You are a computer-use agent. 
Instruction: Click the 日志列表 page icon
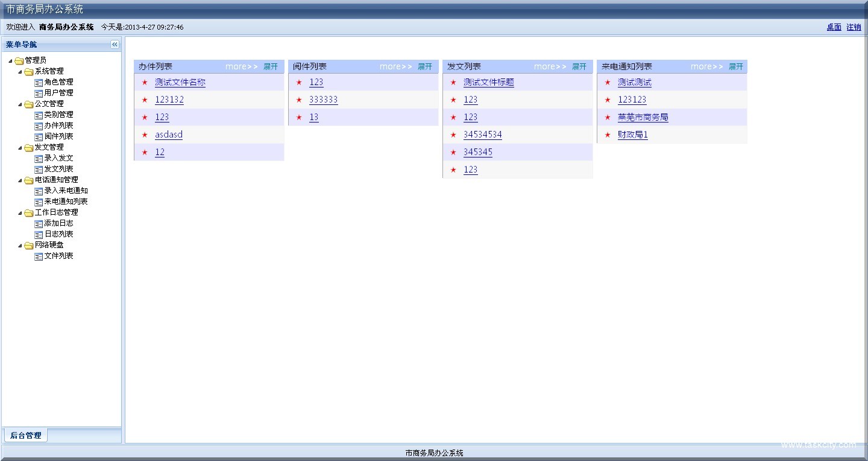(39, 234)
